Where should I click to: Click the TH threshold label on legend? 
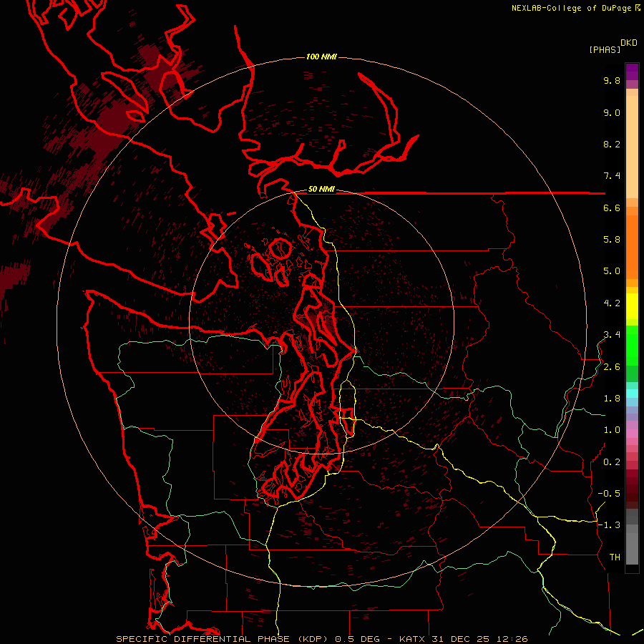[615, 557]
